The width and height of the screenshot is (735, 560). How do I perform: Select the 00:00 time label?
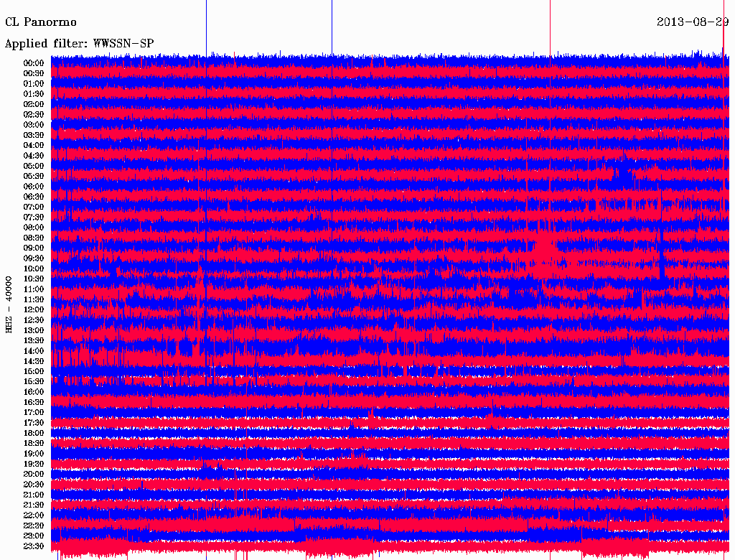pos(34,63)
